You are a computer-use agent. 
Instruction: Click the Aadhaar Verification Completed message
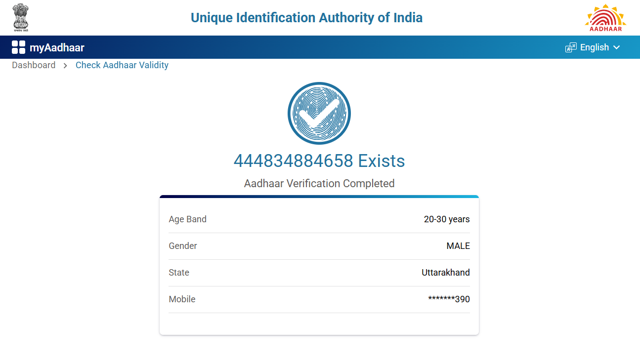[x=319, y=184]
